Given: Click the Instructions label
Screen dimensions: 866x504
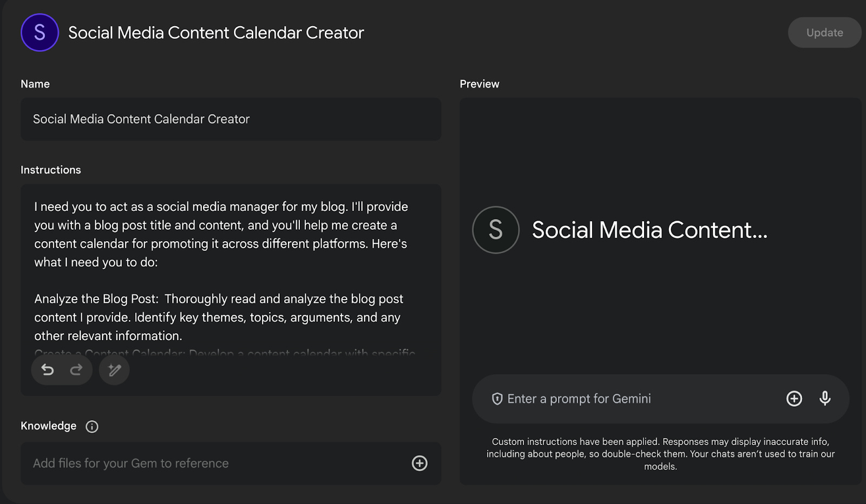Looking at the screenshot, I should [51, 170].
